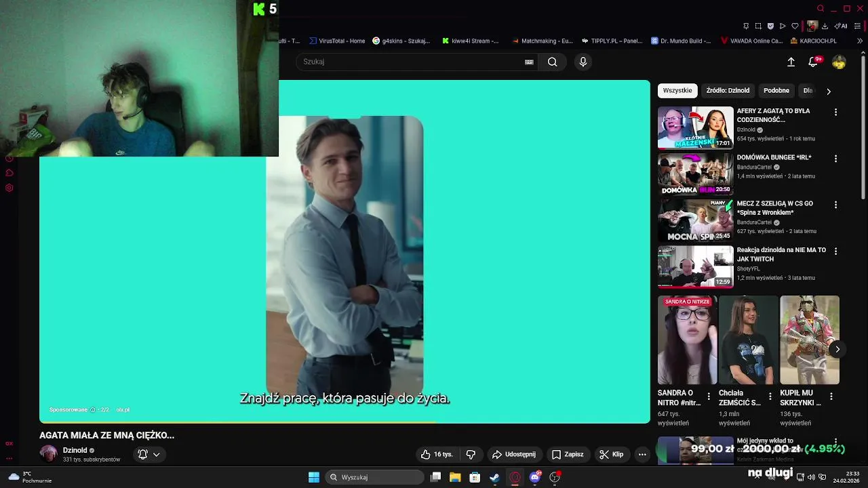Open AFERY Z AGATĄ video thumbnail

[695, 127]
